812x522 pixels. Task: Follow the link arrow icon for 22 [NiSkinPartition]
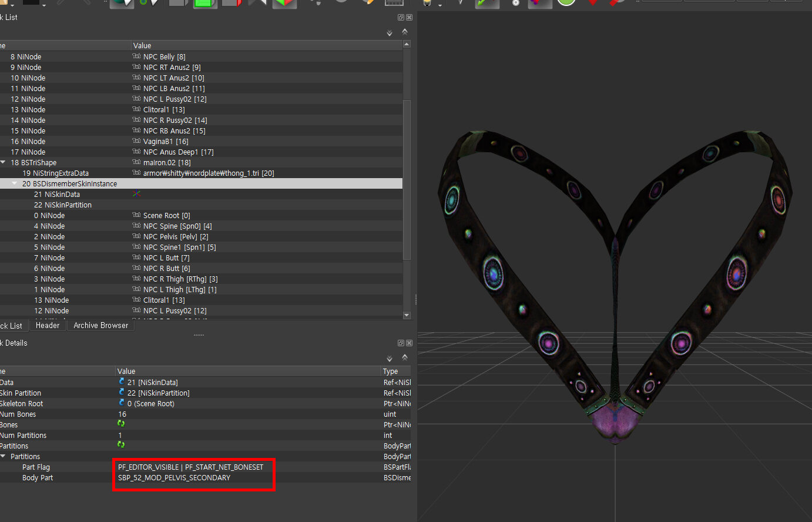tap(121, 393)
